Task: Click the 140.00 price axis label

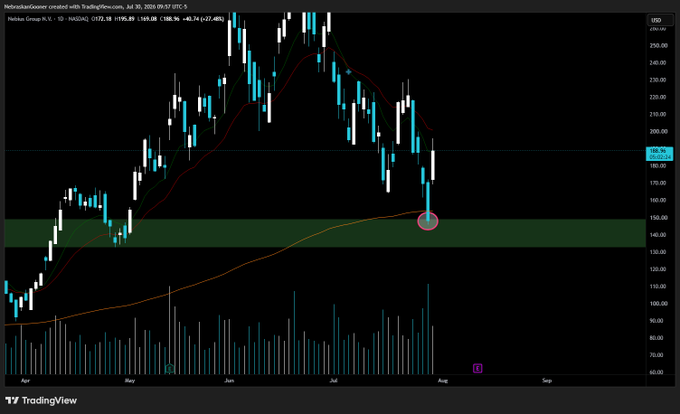Action: pos(658,235)
